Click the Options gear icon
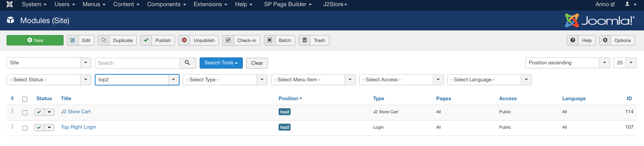 (x=605, y=40)
